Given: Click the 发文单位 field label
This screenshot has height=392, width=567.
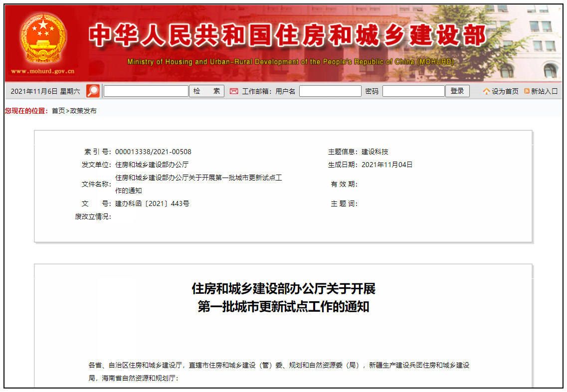Looking at the screenshot, I should click(x=96, y=165).
